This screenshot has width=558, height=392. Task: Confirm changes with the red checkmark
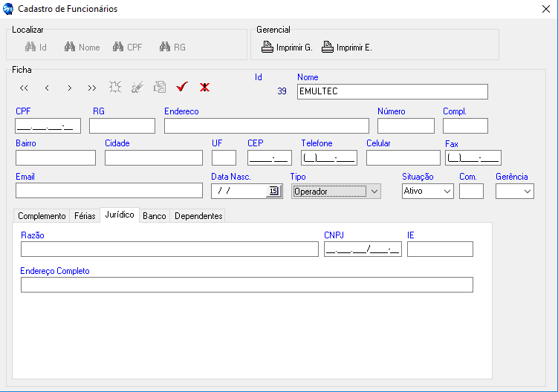(x=181, y=87)
